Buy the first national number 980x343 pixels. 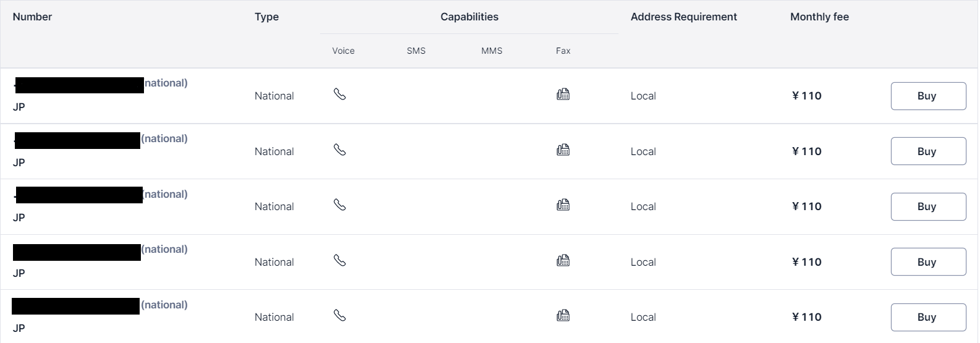[x=928, y=96]
